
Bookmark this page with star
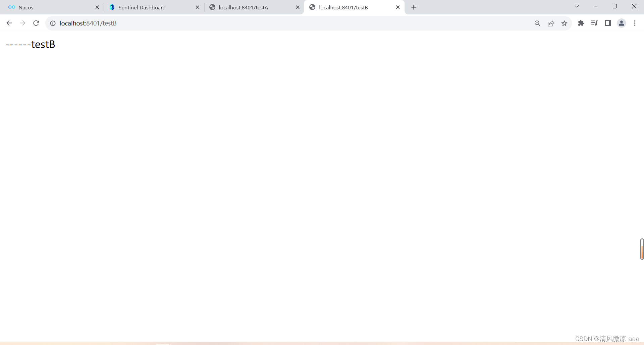(565, 23)
